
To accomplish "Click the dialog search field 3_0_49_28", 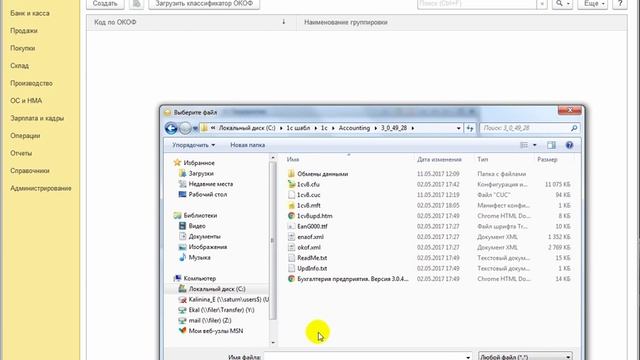I will pos(530,128).
